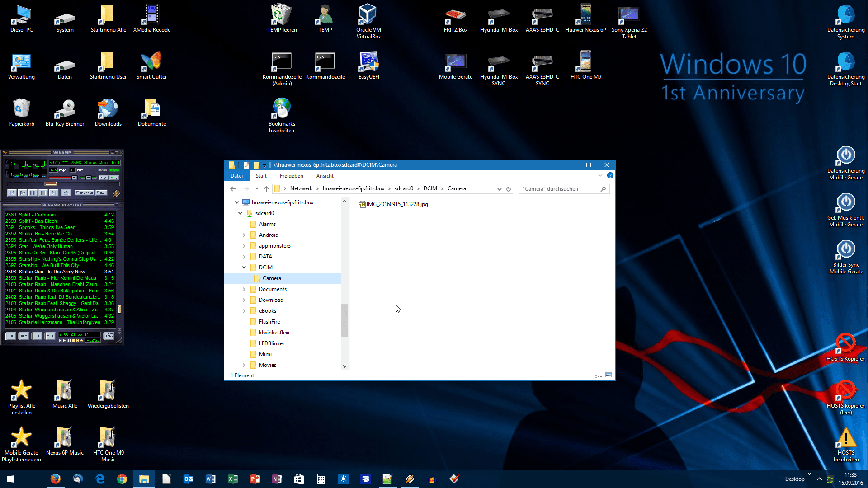Click MISC button in Winamp playlist

(50, 336)
